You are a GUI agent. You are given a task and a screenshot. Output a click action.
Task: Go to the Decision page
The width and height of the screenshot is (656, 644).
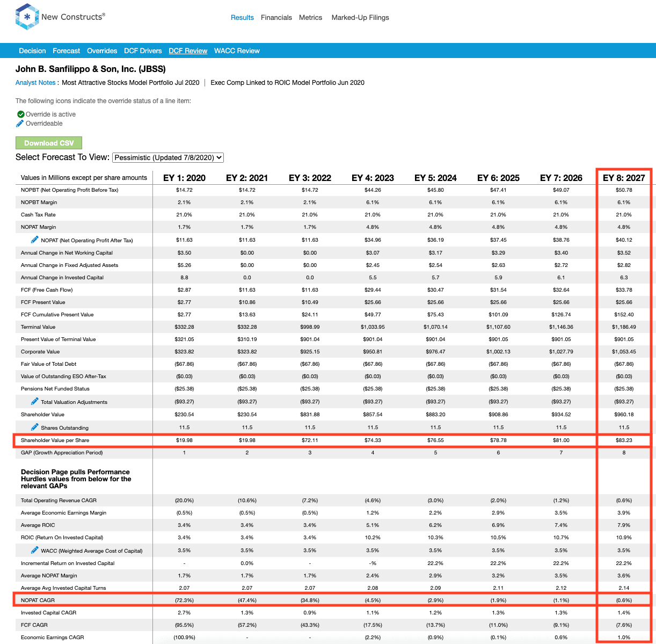click(x=32, y=51)
